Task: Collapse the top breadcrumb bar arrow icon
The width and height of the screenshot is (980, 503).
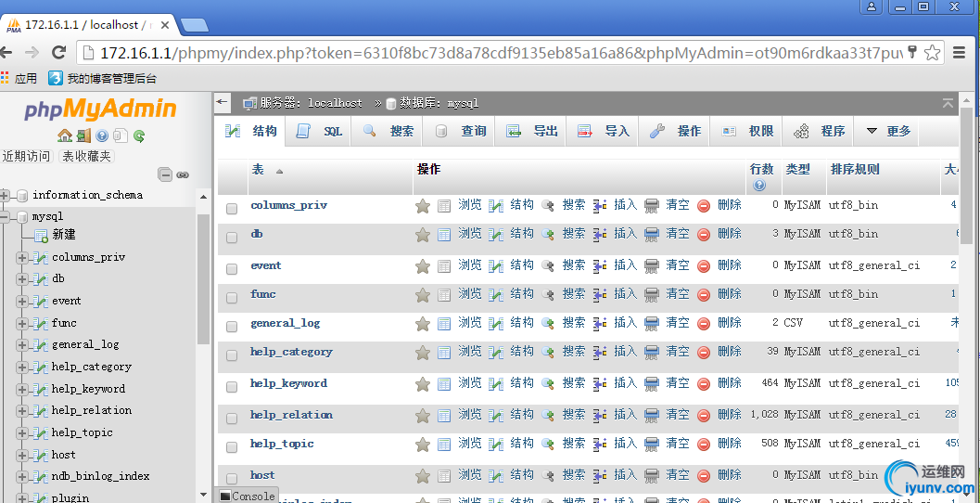Action: click(x=948, y=103)
